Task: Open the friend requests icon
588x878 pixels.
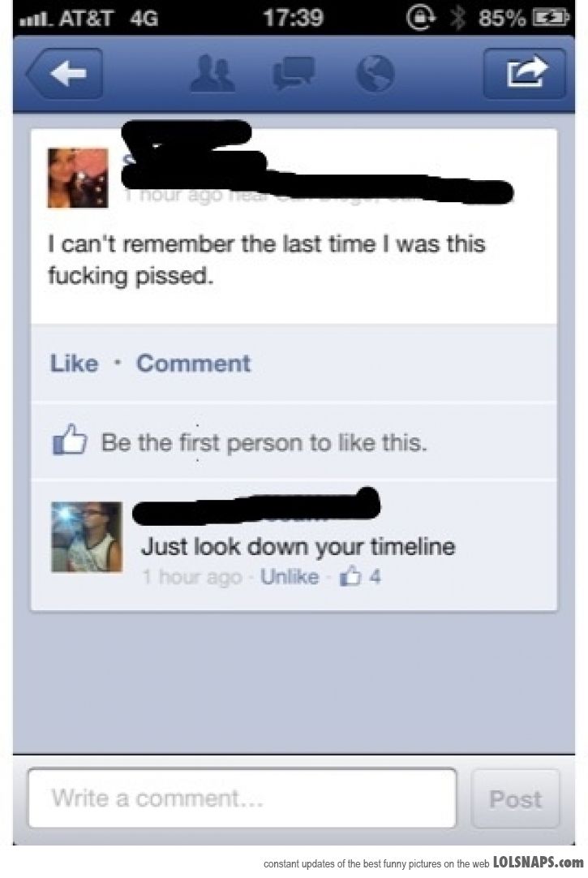Action: point(212,73)
